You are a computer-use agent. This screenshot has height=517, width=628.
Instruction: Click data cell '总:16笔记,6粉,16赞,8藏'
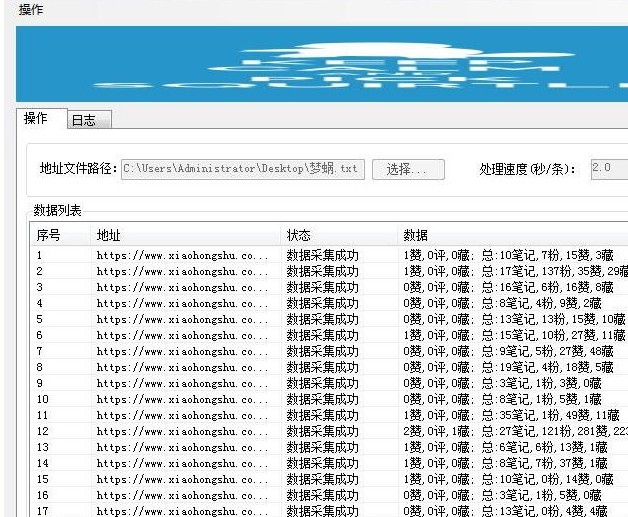tap(547, 287)
